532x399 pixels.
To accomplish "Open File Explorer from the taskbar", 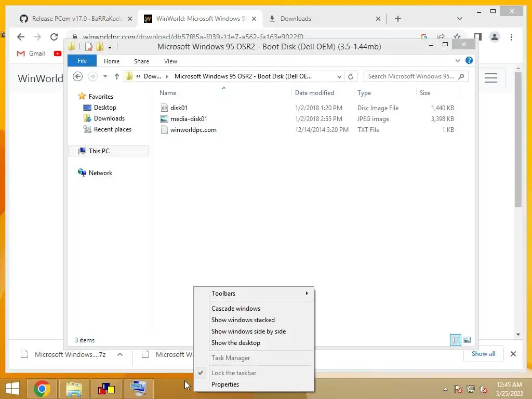I will point(74,389).
